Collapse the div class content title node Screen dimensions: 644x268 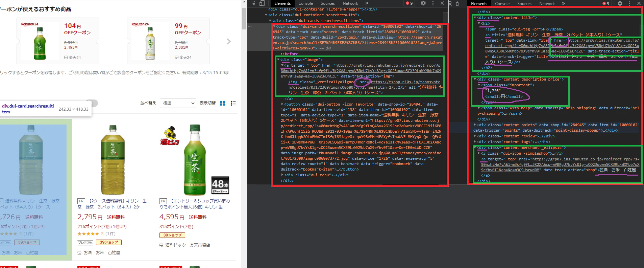[x=475, y=18]
